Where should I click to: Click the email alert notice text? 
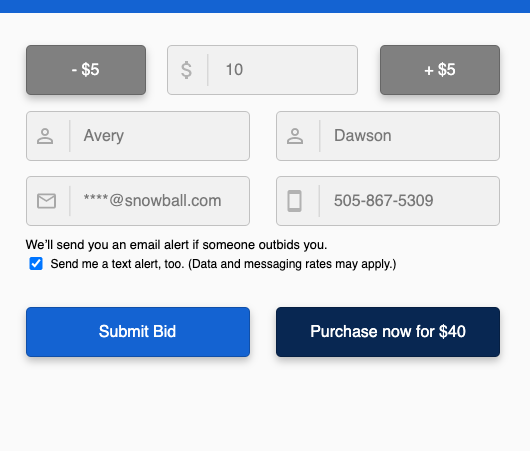[176, 245]
